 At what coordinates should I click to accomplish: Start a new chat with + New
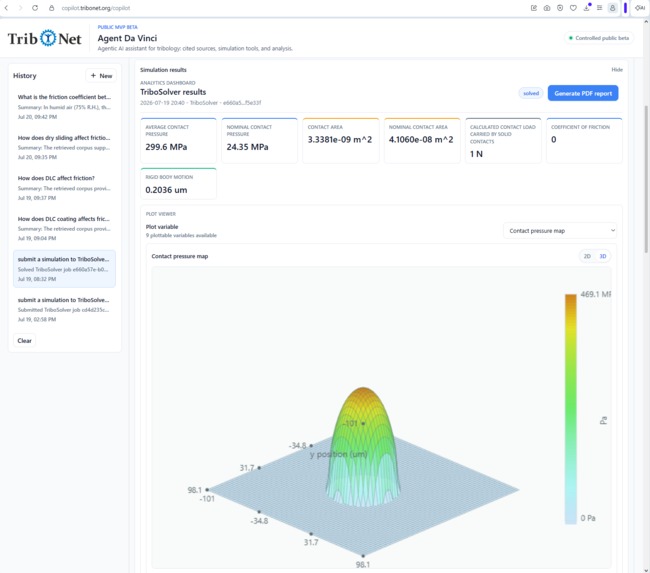101,76
